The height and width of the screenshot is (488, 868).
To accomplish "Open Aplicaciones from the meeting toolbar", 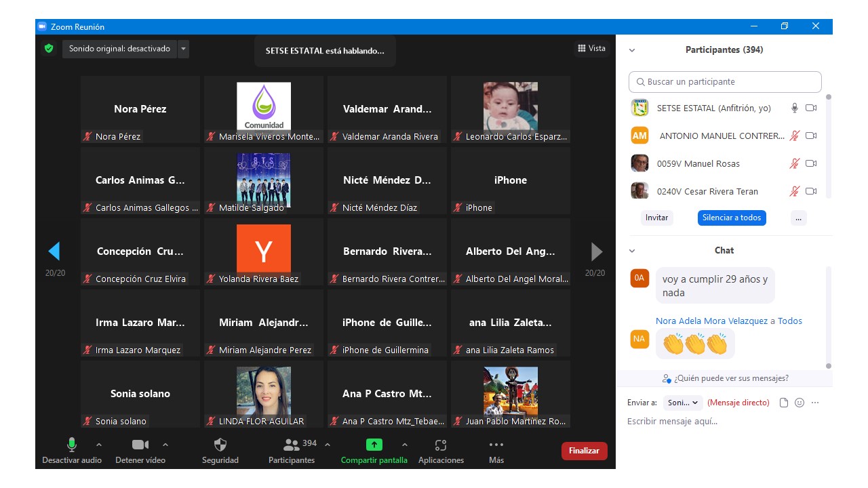I will [x=441, y=445].
